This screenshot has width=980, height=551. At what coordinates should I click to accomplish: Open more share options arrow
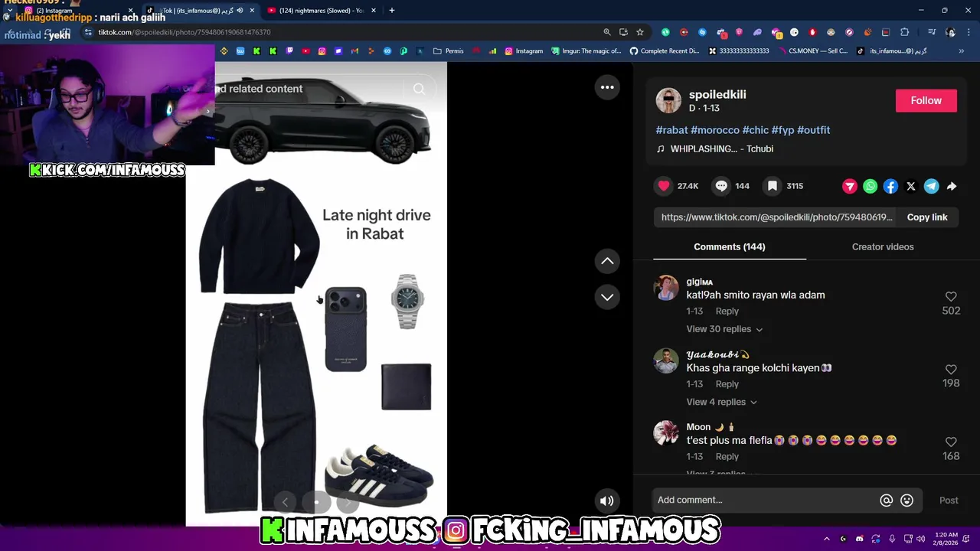pyautogui.click(x=952, y=186)
